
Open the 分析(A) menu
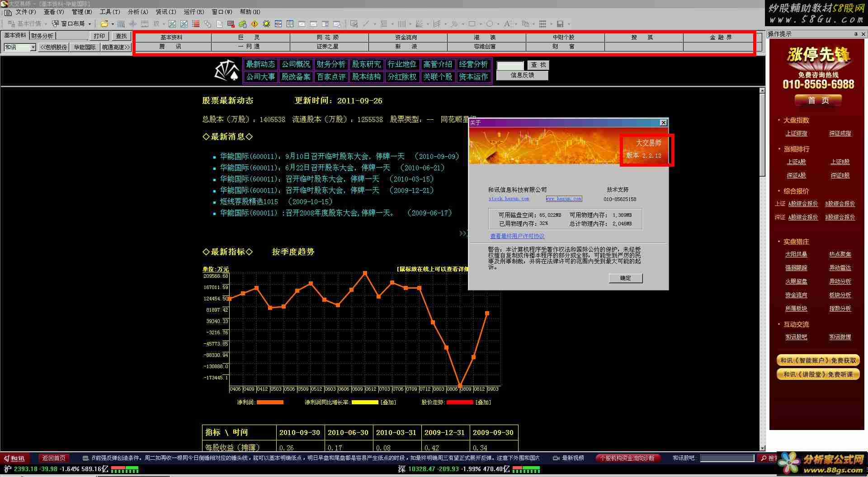point(138,12)
